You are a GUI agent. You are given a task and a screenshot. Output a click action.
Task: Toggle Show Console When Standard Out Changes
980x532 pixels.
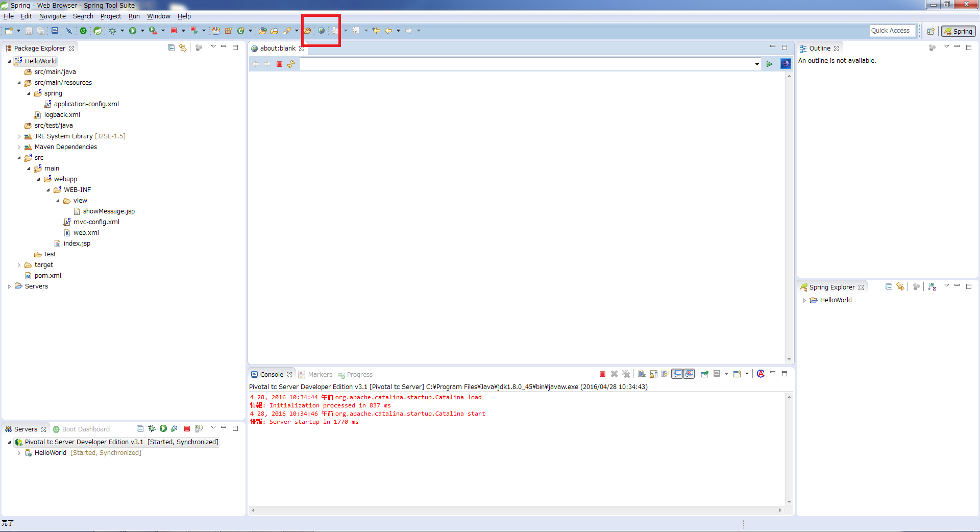point(677,374)
